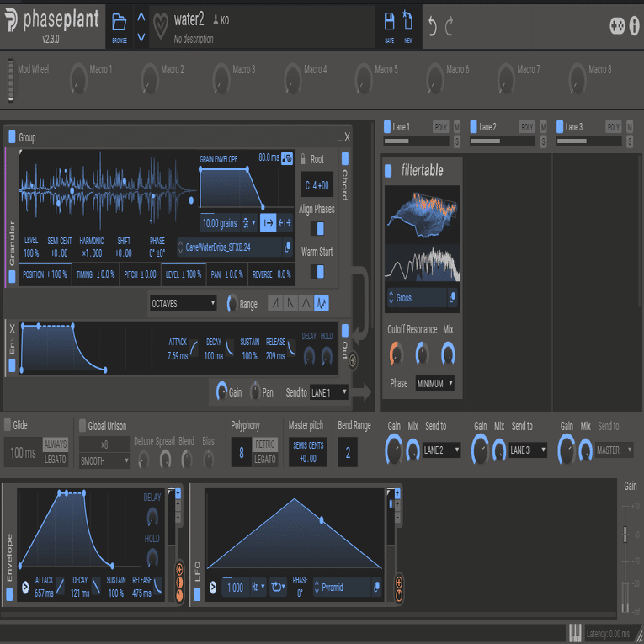Click the Macro 1 knob

[x=78, y=79]
